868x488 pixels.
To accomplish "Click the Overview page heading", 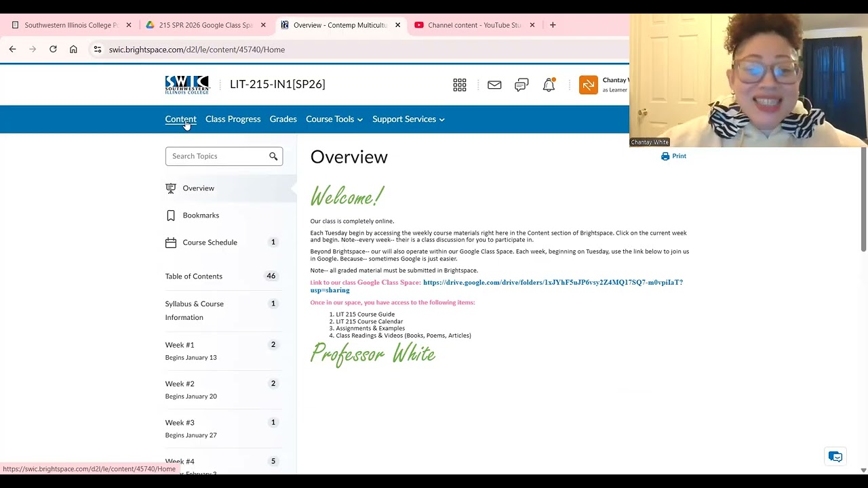I will pos(349,157).
